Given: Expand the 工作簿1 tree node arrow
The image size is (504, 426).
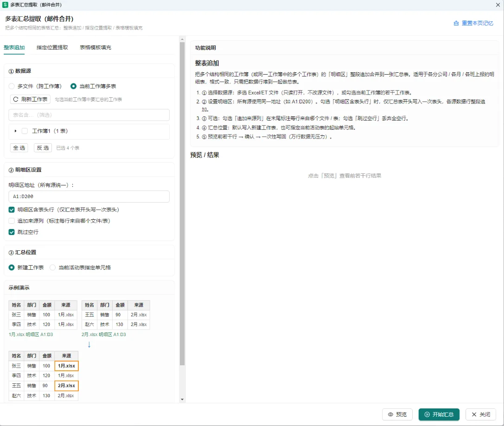Looking at the screenshot, I should point(15,131).
